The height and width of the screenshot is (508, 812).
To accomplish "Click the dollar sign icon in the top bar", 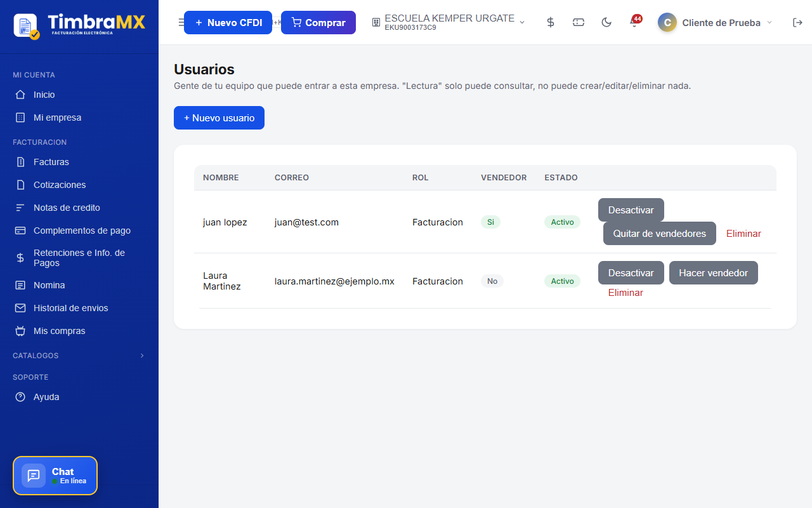I will tap(551, 22).
